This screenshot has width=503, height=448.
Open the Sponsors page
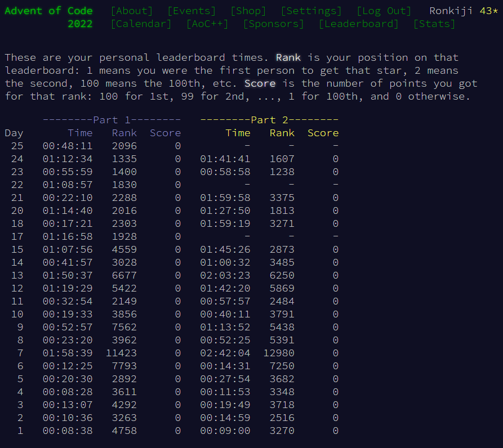click(273, 24)
